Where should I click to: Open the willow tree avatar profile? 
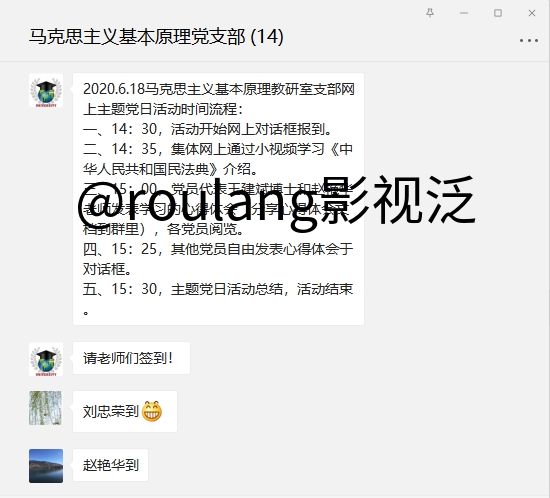coord(46,408)
